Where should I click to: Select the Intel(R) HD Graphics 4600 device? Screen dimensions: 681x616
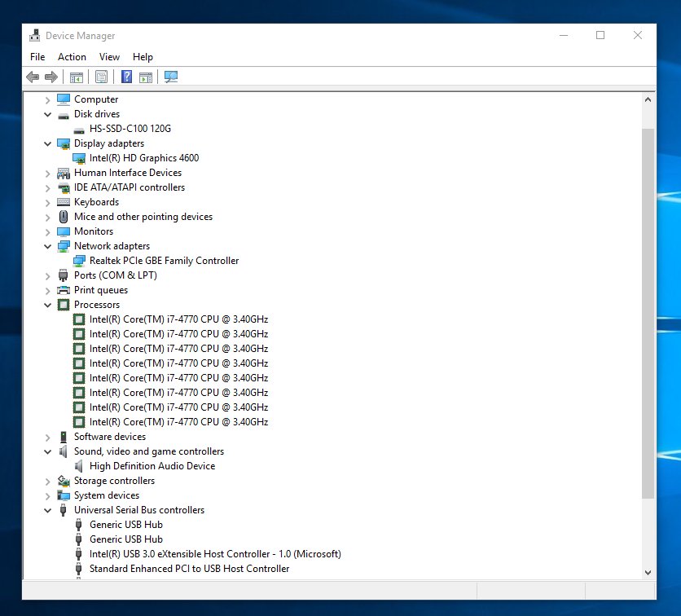(143, 158)
